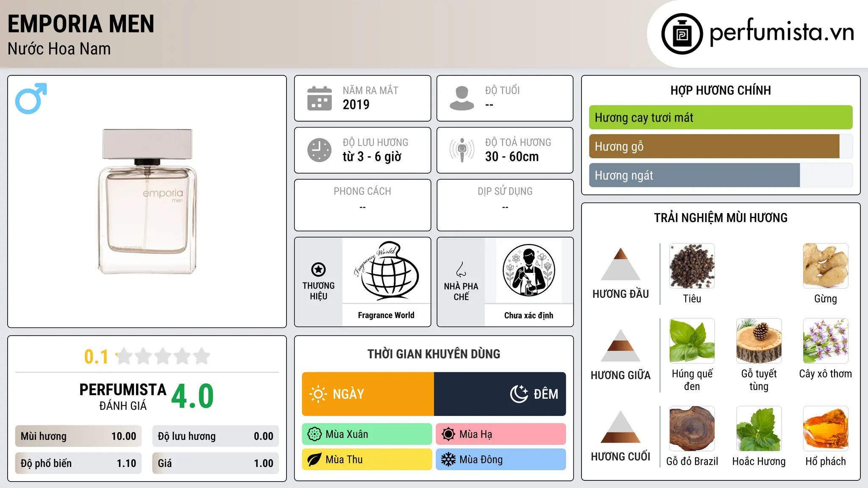868x488 pixels.
Task: Click the orange 0.1 user rating
Action: click(96, 357)
